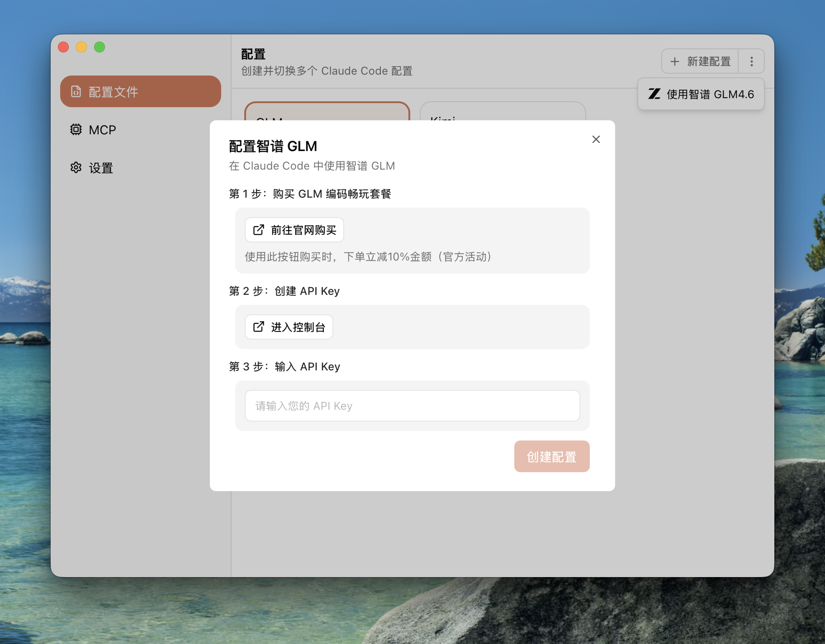The image size is (825, 644).
Task: Click the red window close button
Action: 63,47
